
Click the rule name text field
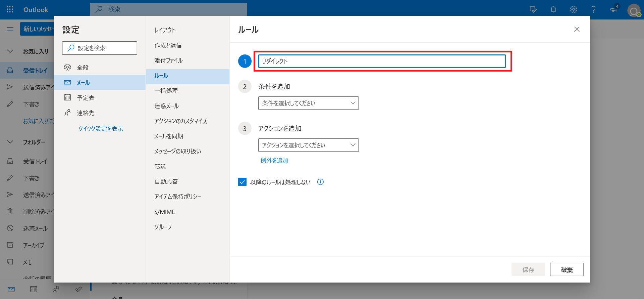(382, 61)
